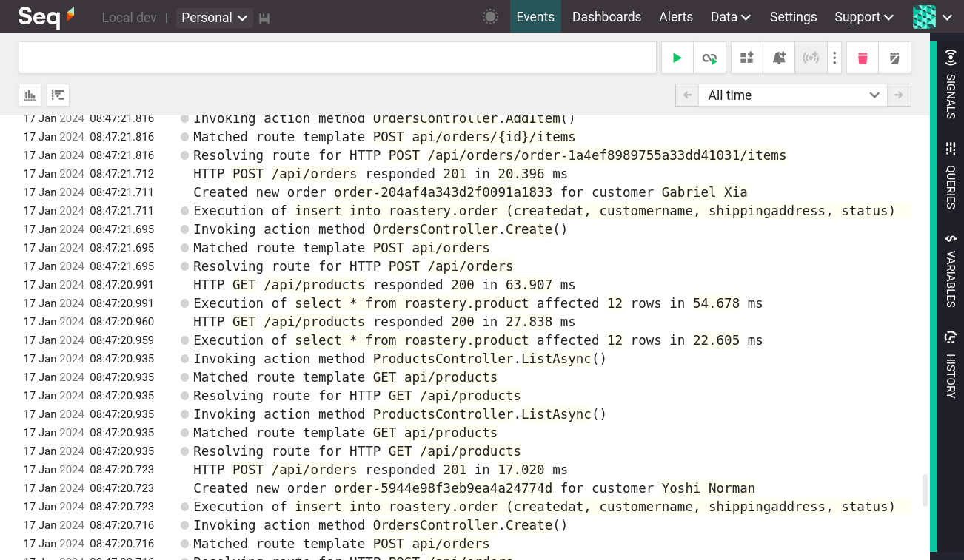Viewport: 964px width, 560px height.
Task: Expand event Created new order for customer Gabriel Xia
Action: pos(470,192)
